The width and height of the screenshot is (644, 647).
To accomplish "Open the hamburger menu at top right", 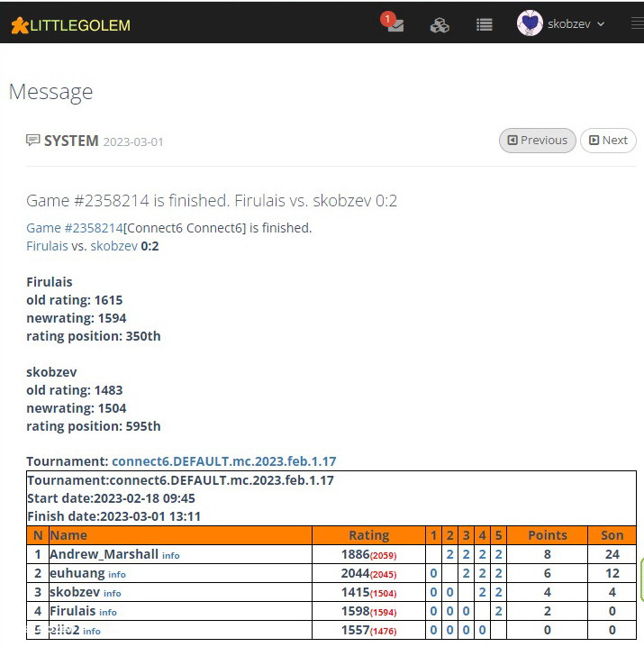I will (637, 24).
